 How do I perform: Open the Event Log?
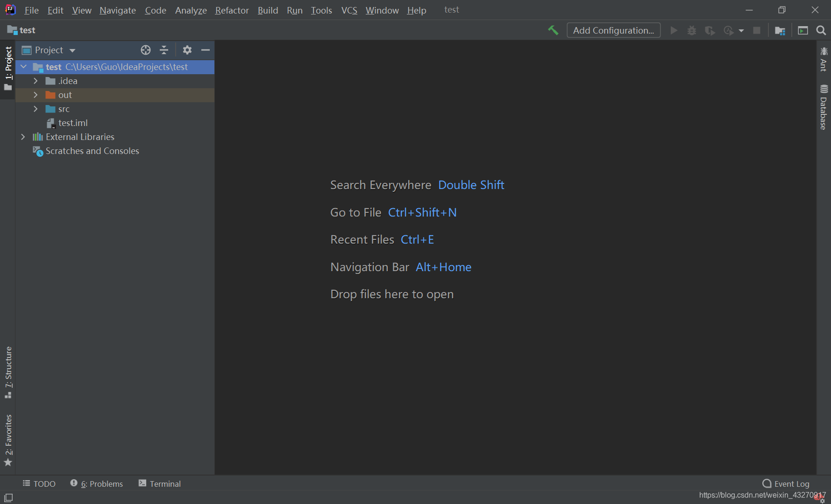[786, 484]
